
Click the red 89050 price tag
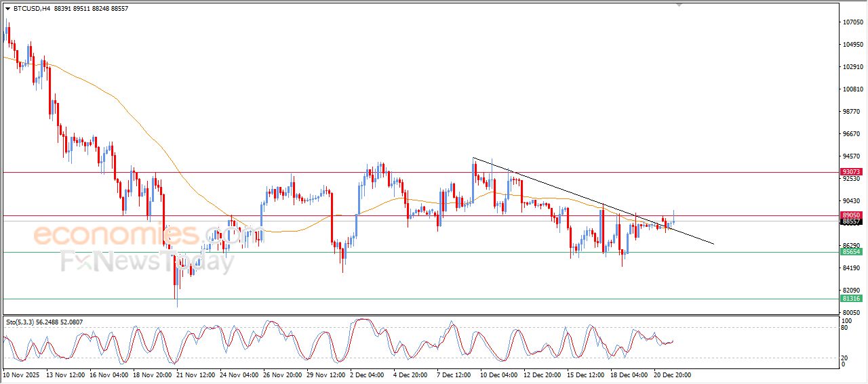[850, 215]
